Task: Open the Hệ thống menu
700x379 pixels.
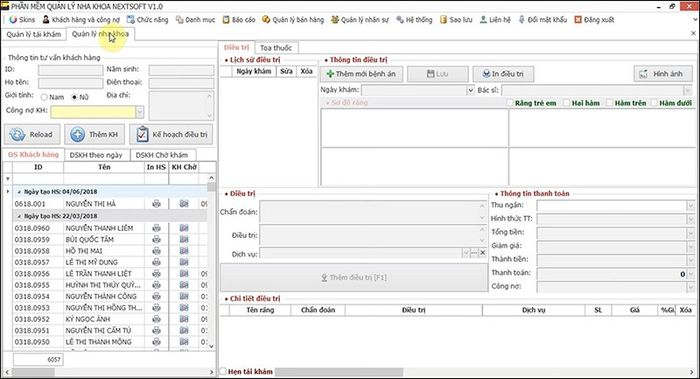Action: [414, 20]
